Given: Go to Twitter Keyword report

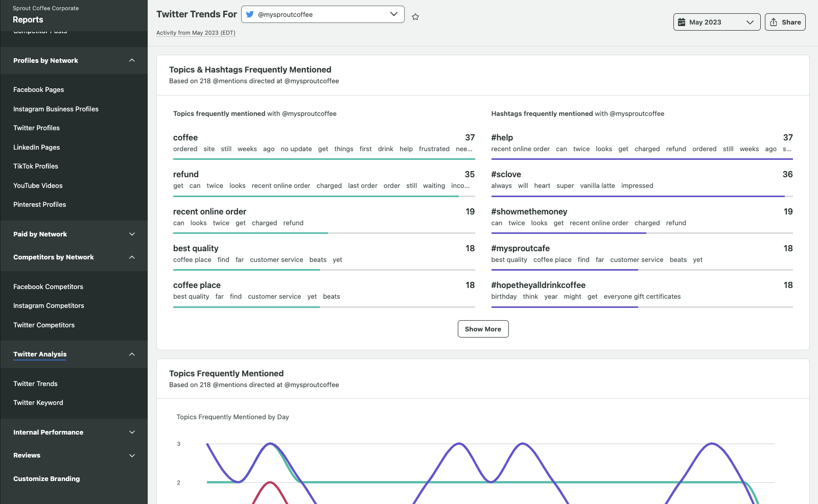Looking at the screenshot, I should [x=38, y=402].
